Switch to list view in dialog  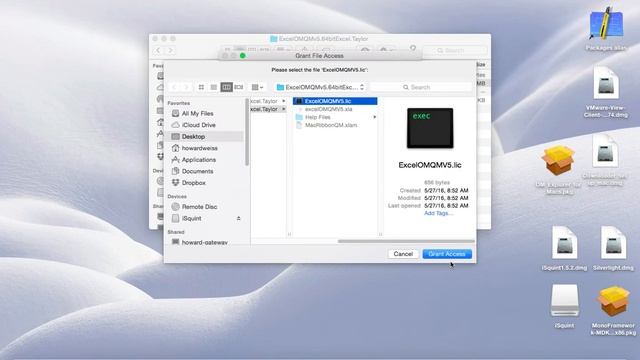tap(213, 87)
